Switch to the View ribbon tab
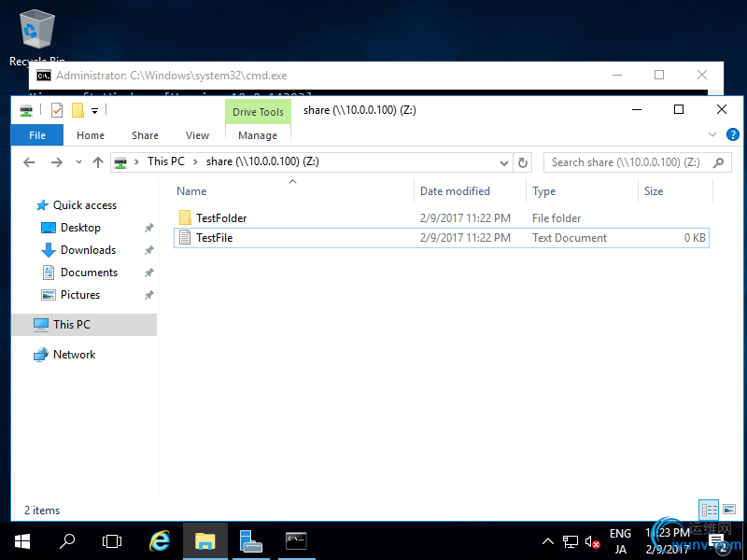747x560 pixels. [x=197, y=135]
